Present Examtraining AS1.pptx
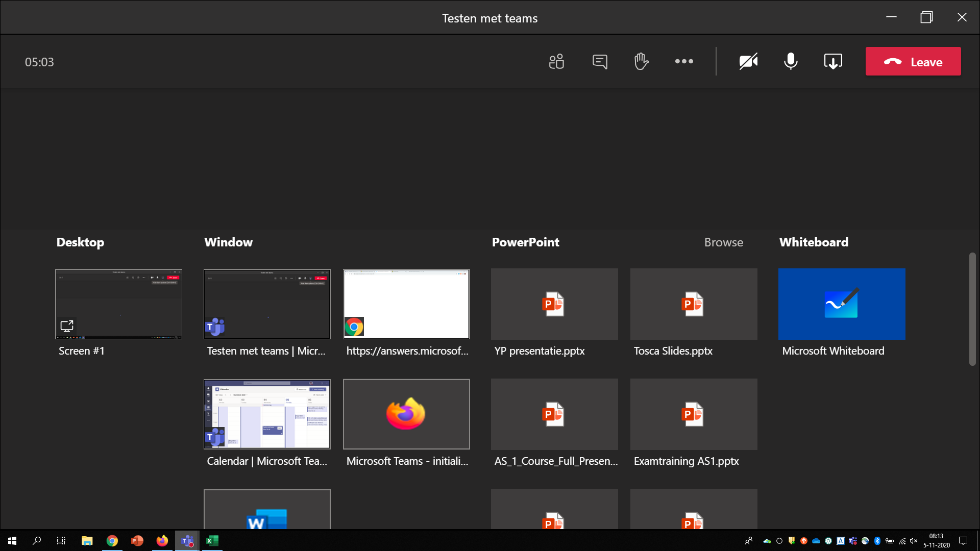The image size is (980, 551). 694,414
